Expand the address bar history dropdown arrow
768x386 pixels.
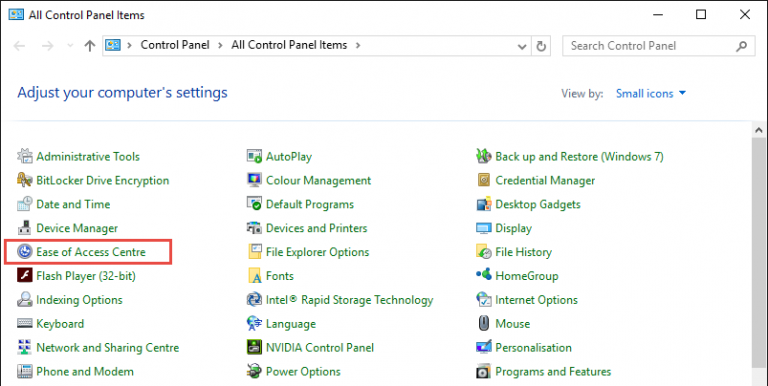(522, 46)
